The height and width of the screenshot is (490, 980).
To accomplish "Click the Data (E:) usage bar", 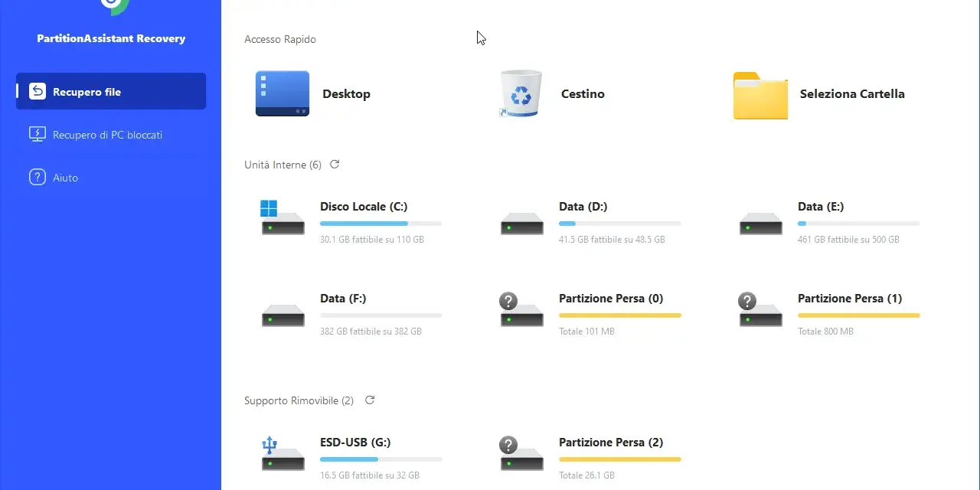I will 859,224.
